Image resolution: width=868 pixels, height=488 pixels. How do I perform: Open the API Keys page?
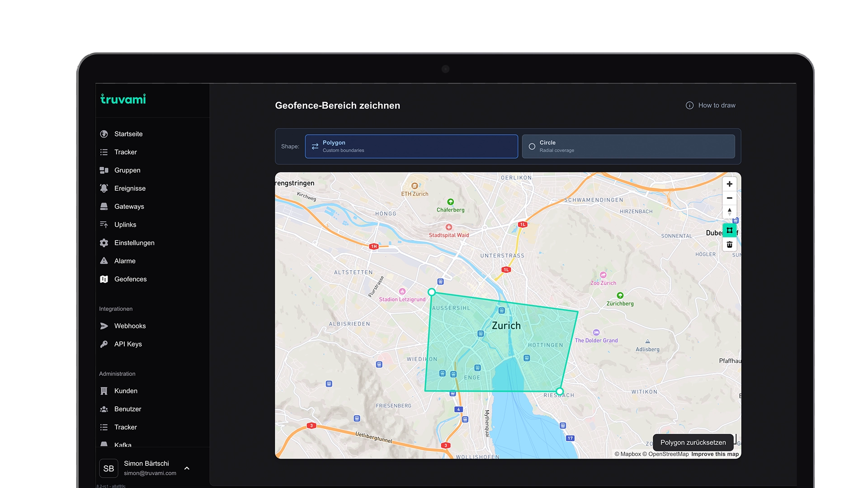[x=128, y=344]
